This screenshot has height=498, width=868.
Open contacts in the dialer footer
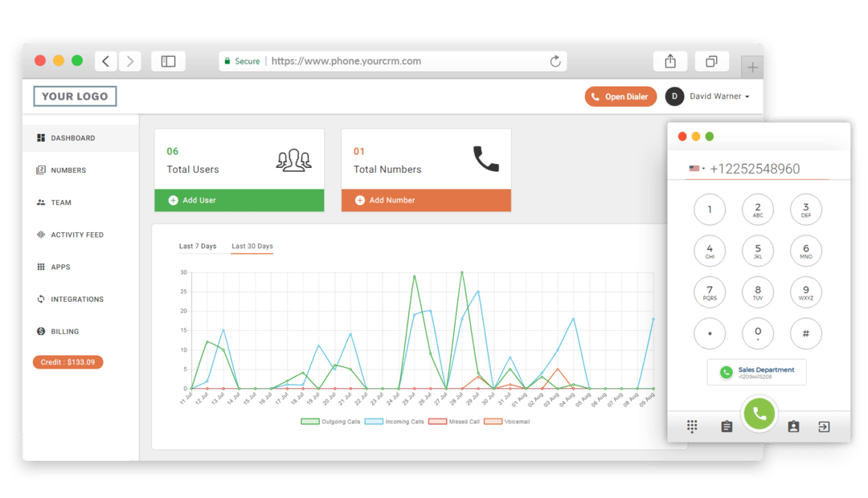(x=793, y=427)
